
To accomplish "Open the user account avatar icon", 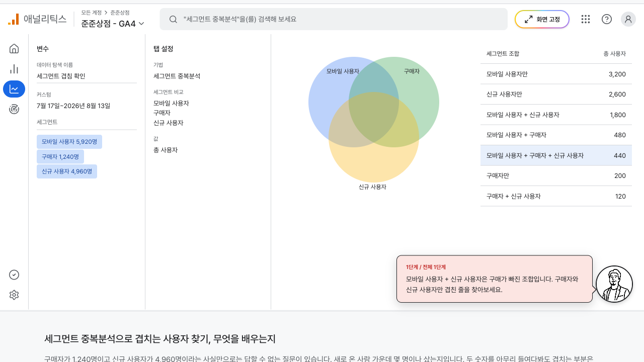I will click(x=628, y=19).
